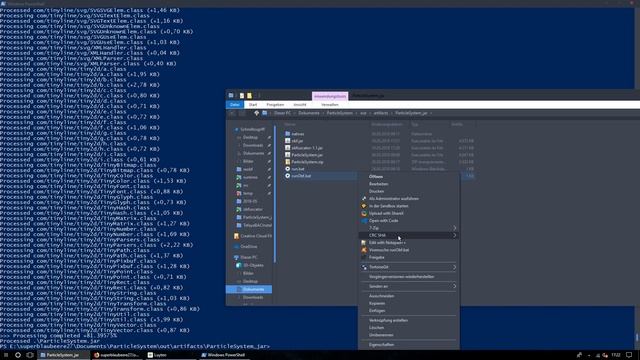Screen dimensions: 640x360
Task: Switch to the 'Ansicht' ribbon tab
Action: (x=300, y=105)
